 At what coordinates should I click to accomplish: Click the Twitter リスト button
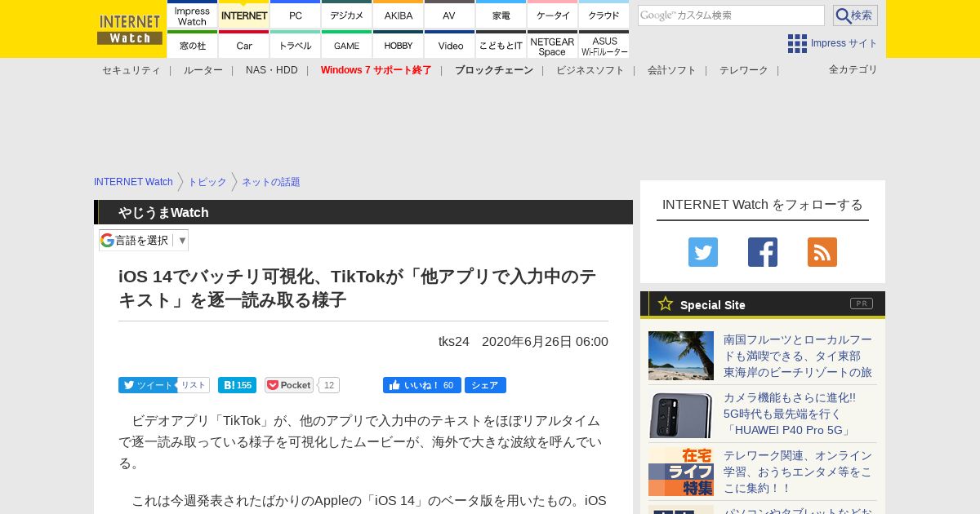click(194, 385)
